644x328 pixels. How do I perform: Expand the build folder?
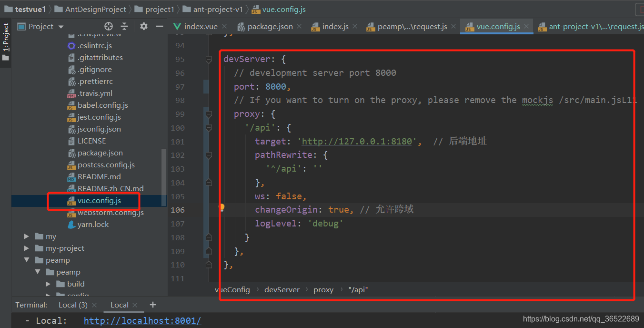(x=48, y=284)
